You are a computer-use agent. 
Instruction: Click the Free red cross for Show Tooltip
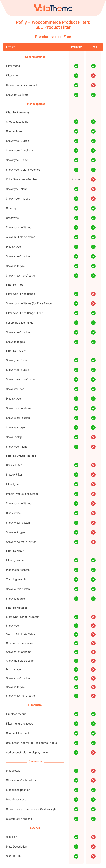pyautogui.click(x=93, y=437)
